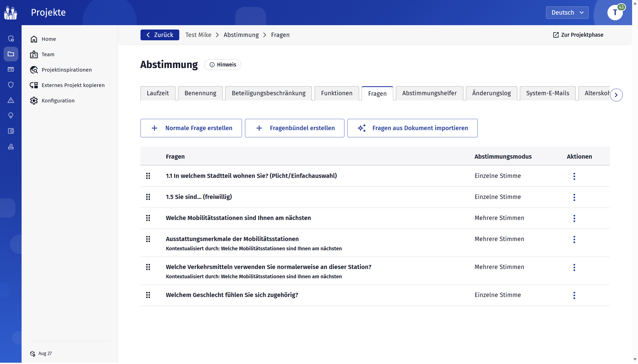Viewport: 638px width, 364px height.
Task: Go to Test Mike breadcrumb
Action: click(198, 35)
